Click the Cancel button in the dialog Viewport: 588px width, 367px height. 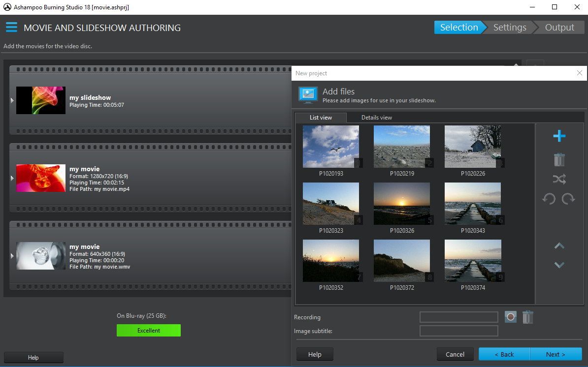click(x=455, y=354)
